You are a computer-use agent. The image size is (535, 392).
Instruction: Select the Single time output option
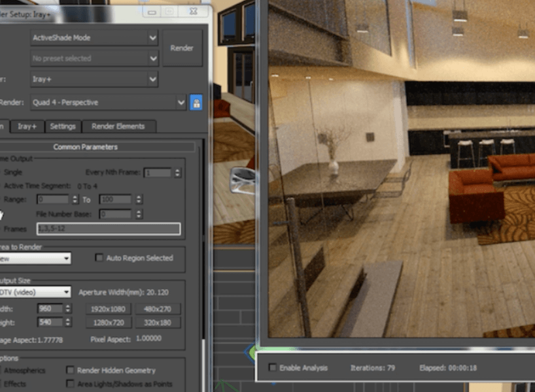click(x=12, y=172)
